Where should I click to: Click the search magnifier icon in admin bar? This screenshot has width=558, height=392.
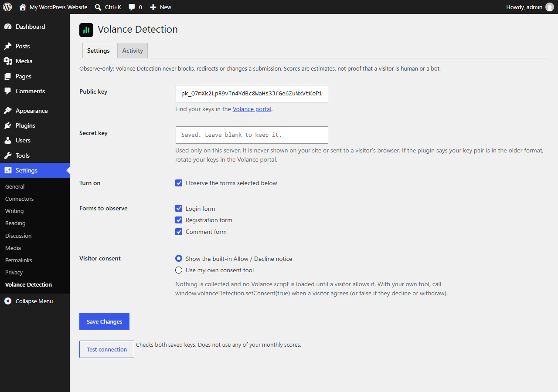(98, 7)
